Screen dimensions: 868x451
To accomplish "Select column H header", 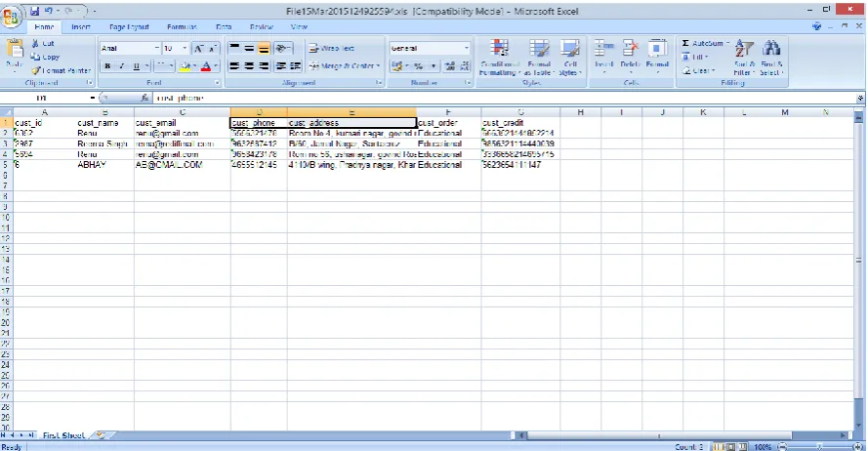I will (581, 112).
